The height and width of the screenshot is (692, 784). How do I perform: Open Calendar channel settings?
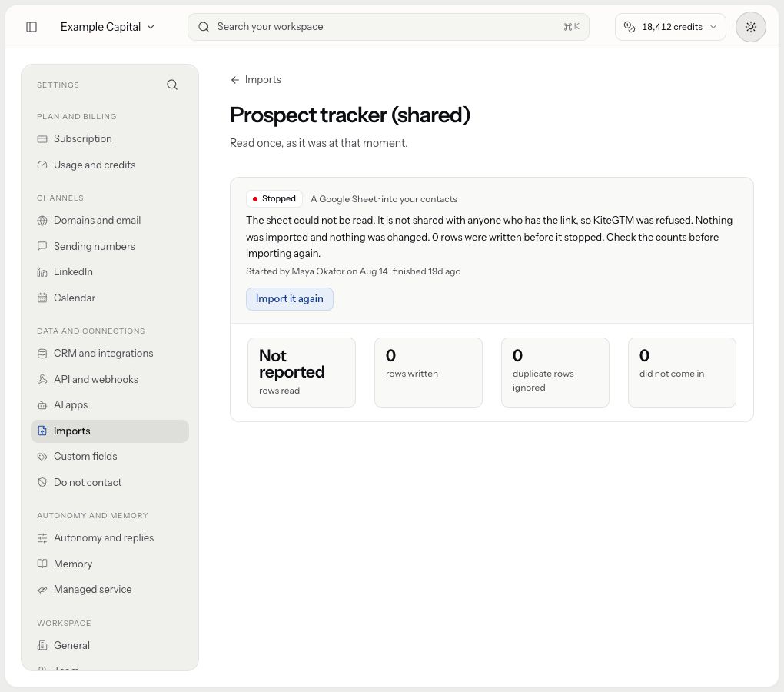click(x=110, y=298)
